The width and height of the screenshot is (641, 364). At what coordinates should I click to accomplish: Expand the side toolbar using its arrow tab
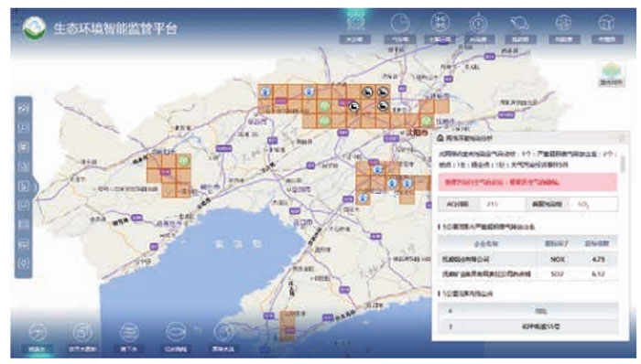(35, 187)
